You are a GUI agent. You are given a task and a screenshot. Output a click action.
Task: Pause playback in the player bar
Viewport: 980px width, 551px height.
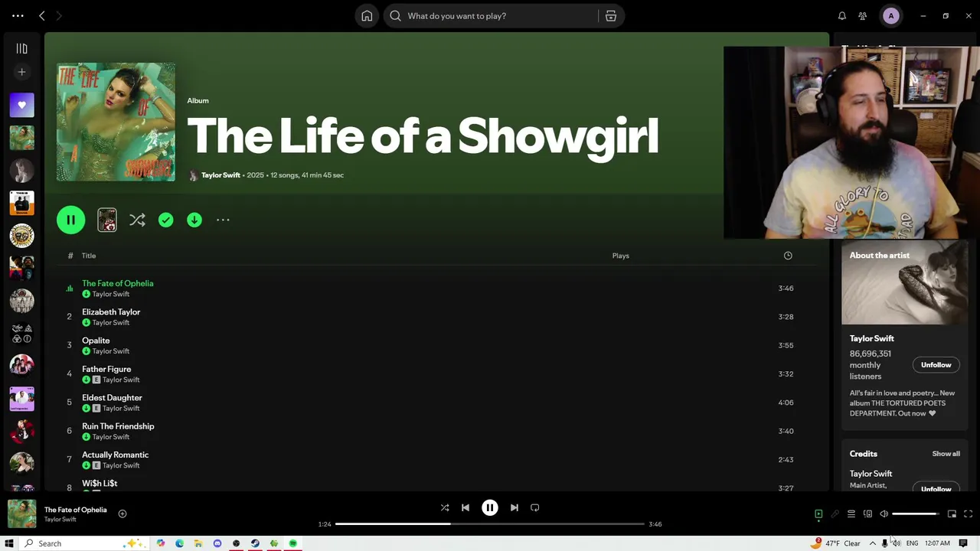click(x=490, y=507)
